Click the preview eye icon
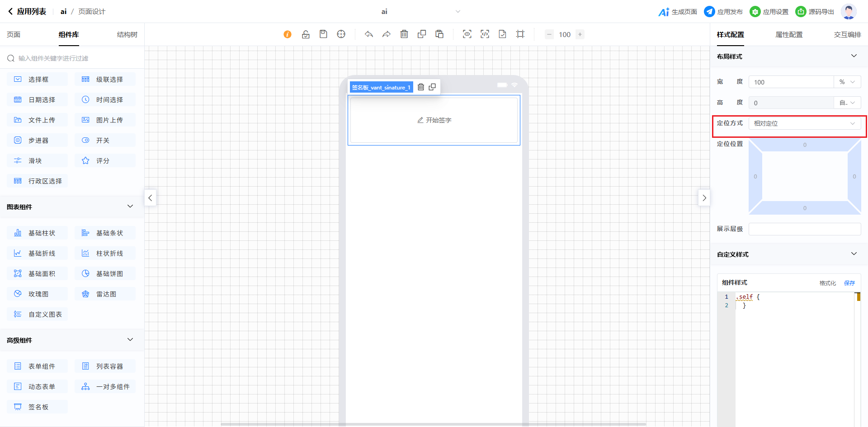Image resolution: width=868 pixels, height=427 pixels. [x=467, y=34]
